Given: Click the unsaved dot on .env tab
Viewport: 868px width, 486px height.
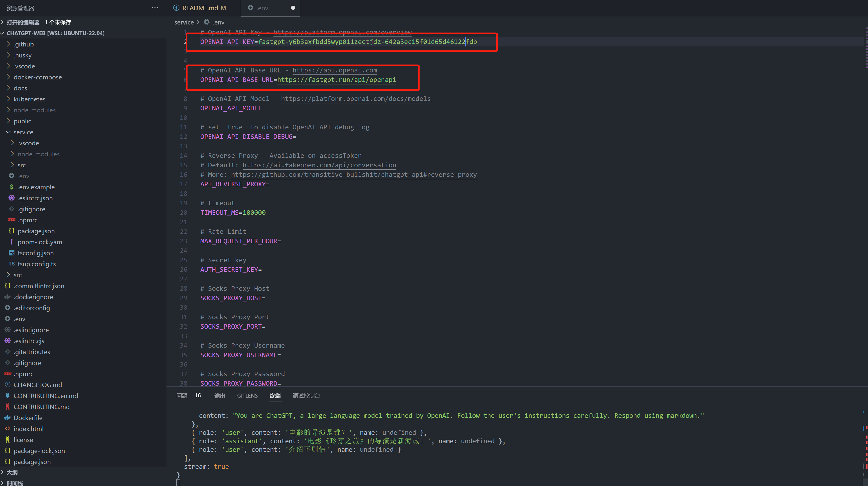Looking at the screenshot, I should [293, 8].
